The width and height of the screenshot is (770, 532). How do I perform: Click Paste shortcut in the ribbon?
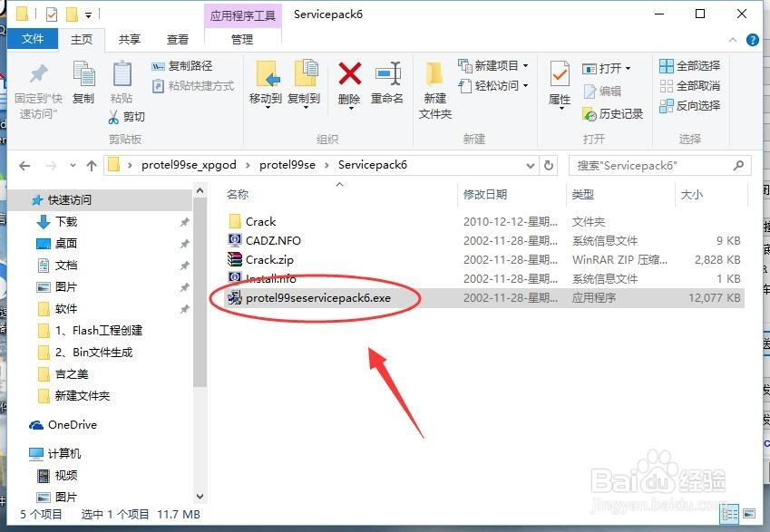[x=193, y=86]
